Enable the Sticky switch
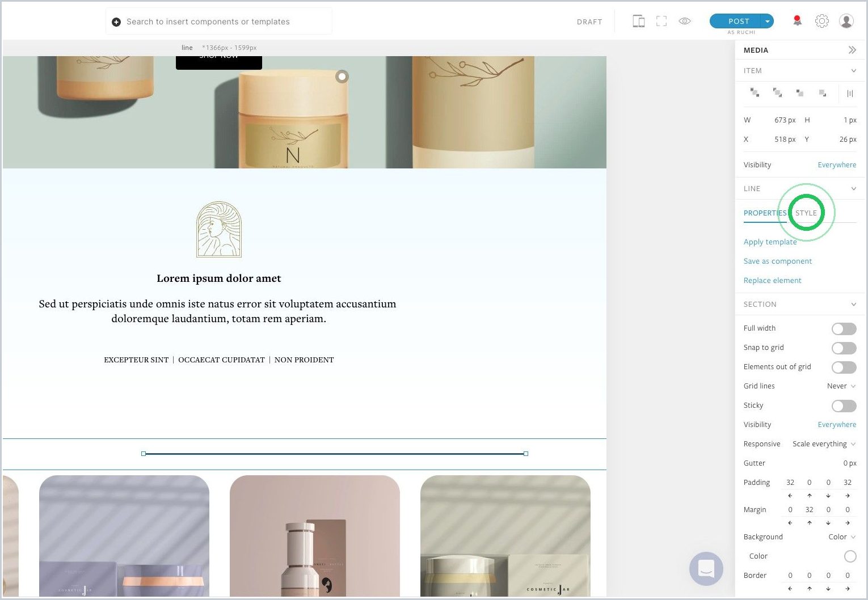This screenshot has width=868, height=600. pos(844,406)
